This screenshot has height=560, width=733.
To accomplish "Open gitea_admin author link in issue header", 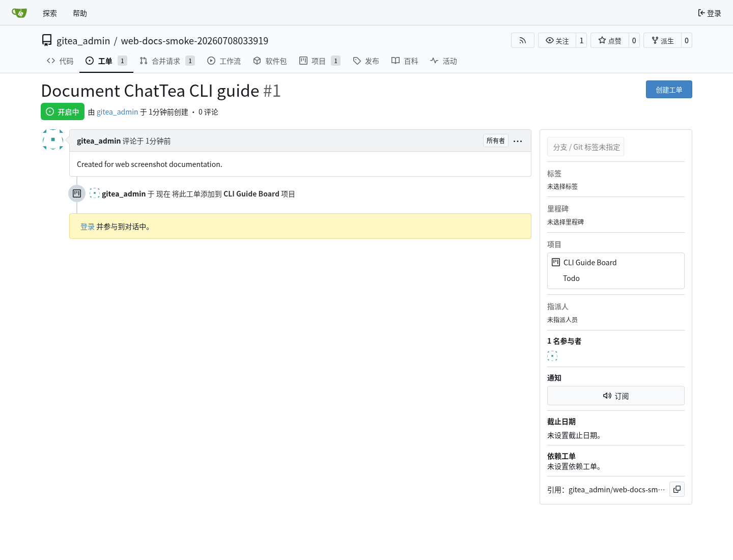I will click(x=117, y=112).
